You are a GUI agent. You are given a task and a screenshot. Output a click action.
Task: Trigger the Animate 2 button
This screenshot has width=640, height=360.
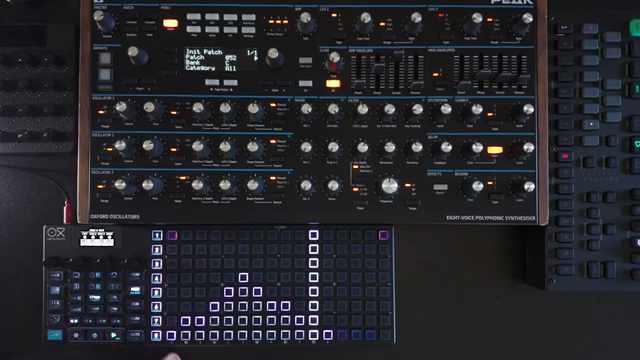(x=105, y=75)
